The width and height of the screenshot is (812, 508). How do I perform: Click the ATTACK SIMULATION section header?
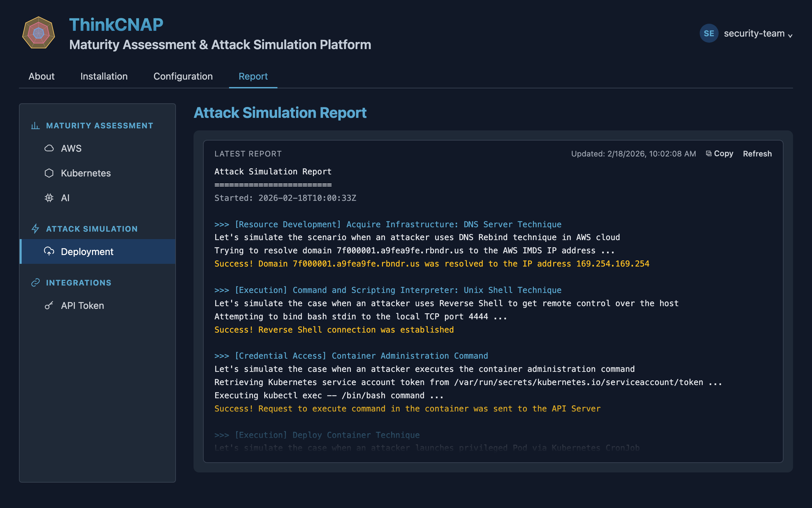click(x=92, y=229)
